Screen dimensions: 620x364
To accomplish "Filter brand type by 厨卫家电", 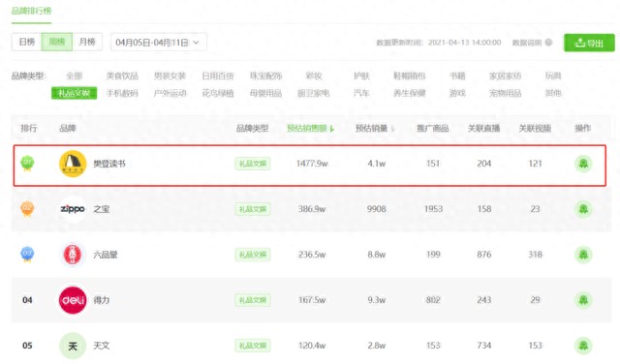I will point(314,93).
